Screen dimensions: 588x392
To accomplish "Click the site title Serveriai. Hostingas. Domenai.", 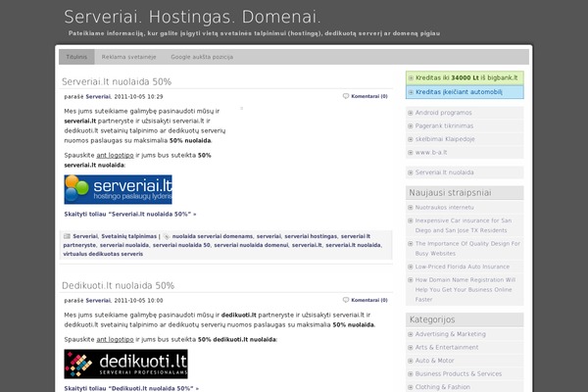I will tap(192, 17).
